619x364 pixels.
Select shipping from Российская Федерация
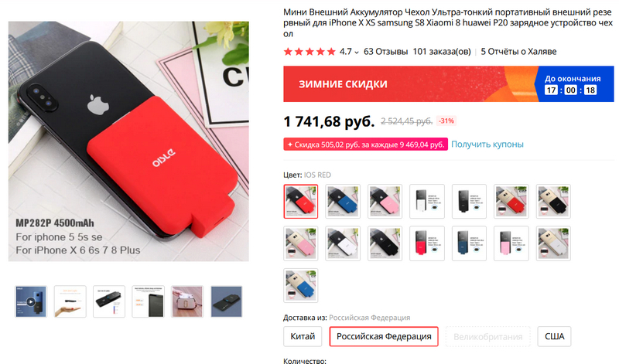pyautogui.click(x=384, y=336)
